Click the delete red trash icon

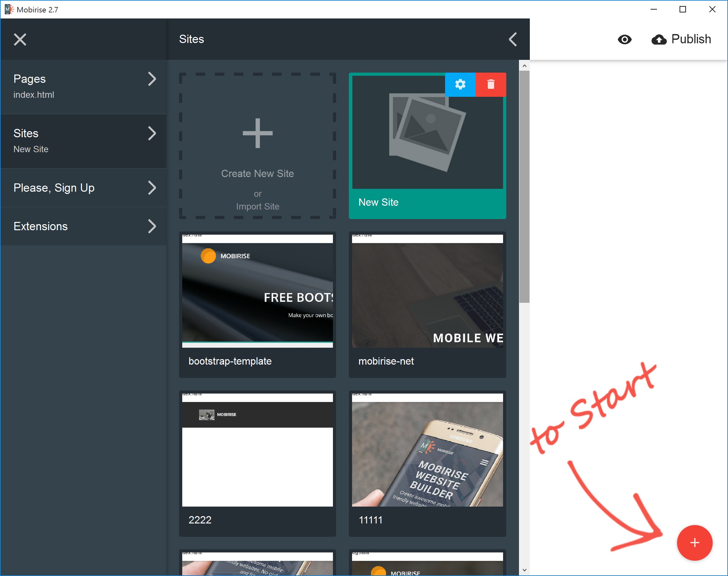(491, 83)
